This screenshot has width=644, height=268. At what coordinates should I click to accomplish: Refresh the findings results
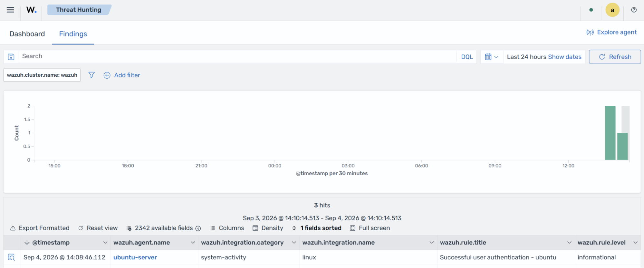click(615, 57)
